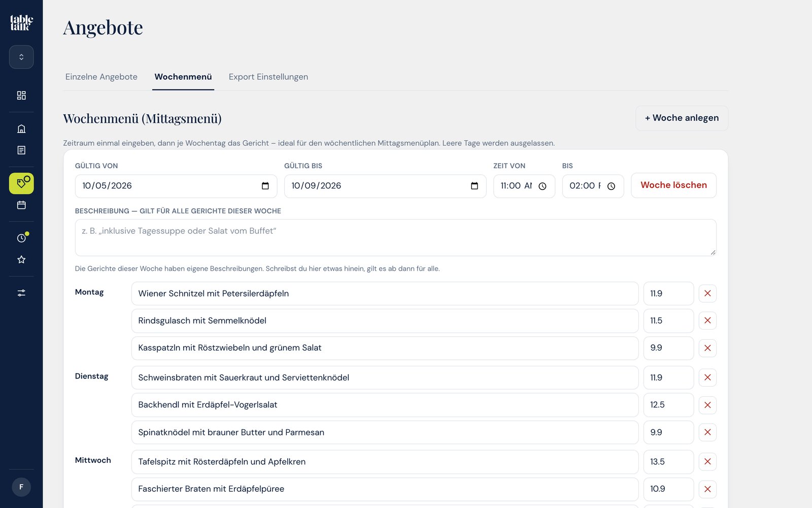Delete the Backhendl mit Erdäpfel-Vogerlsalat row
This screenshot has width=812, height=508.
pyautogui.click(x=707, y=405)
